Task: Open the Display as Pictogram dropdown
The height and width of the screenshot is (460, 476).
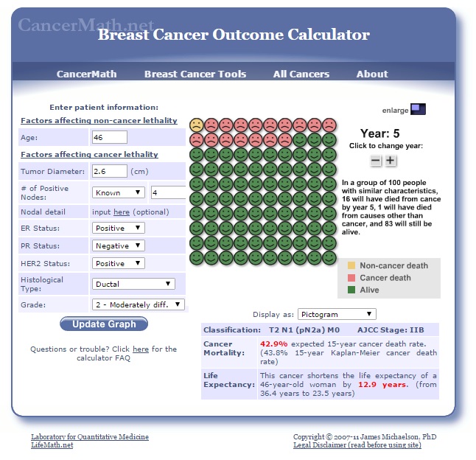Action: coord(337,314)
